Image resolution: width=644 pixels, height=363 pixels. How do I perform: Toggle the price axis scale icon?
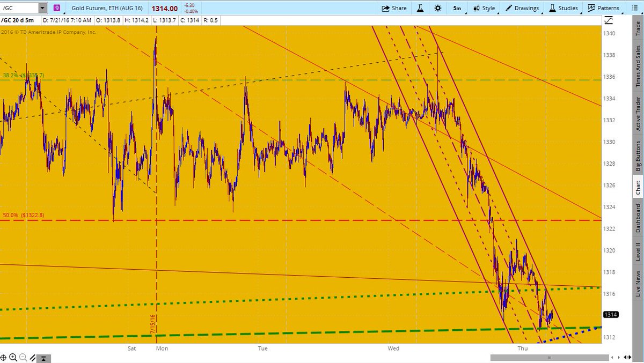609,20
